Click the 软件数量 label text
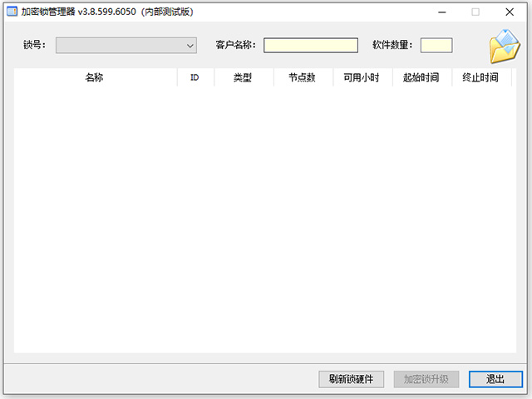Screen dimensions: 532x399 tap(392, 45)
